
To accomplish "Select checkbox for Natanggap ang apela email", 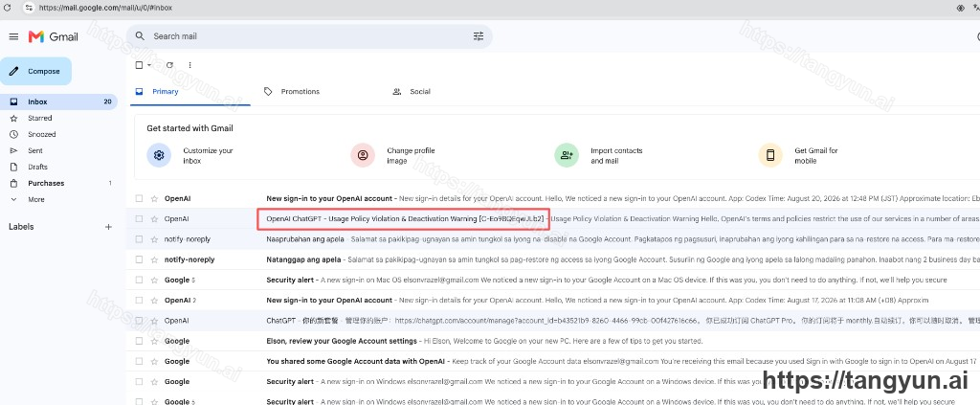I will coord(139,259).
